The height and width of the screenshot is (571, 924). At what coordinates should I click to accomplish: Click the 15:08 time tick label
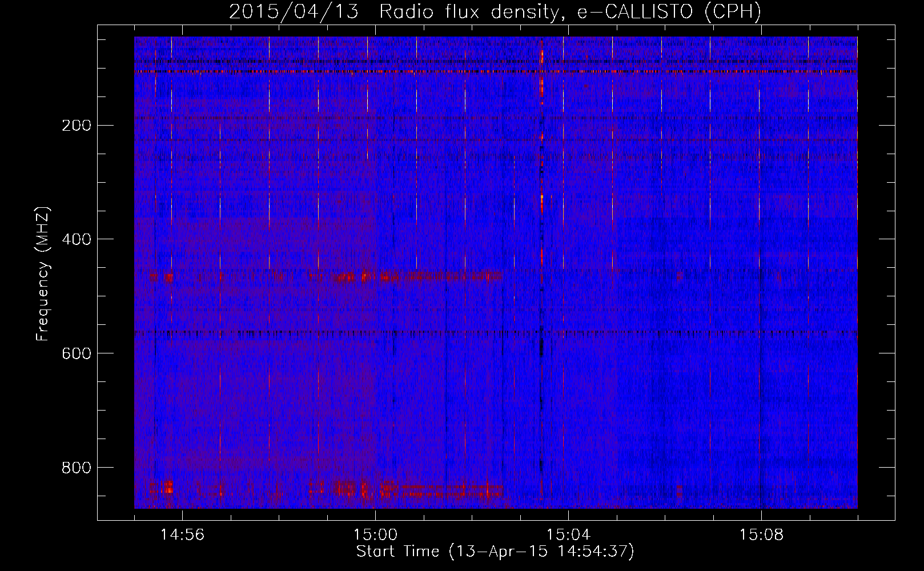pyautogui.click(x=761, y=535)
